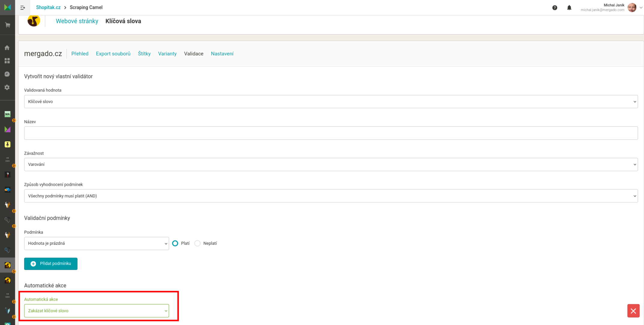Click into the Název input field
Viewport: 644px width, 325px height.
(331, 133)
